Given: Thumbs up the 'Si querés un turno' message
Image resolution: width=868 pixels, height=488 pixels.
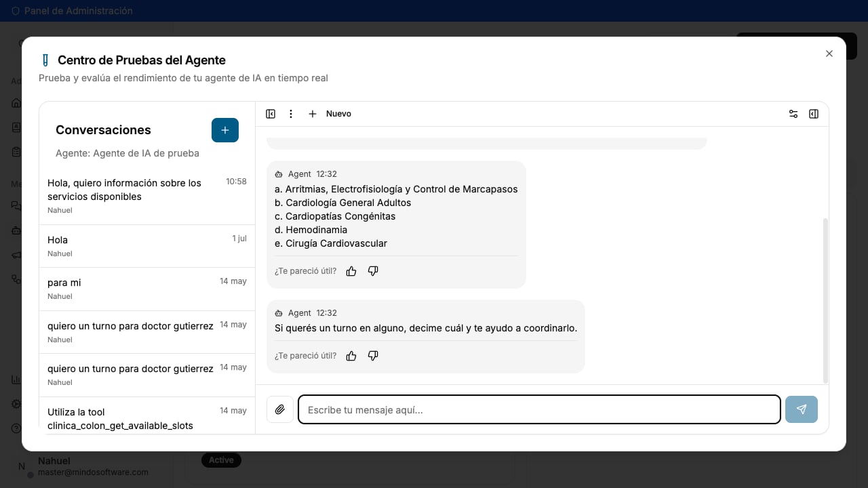Looking at the screenshot, I should tap(351, 356).
